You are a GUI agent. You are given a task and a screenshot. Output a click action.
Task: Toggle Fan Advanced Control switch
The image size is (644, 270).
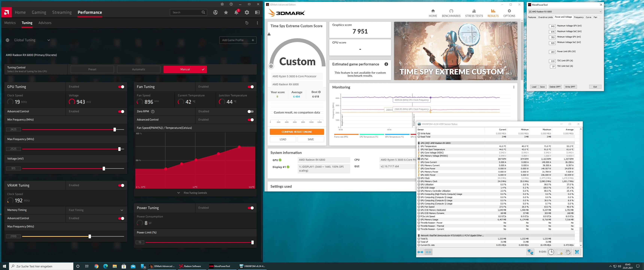(251, 120)
